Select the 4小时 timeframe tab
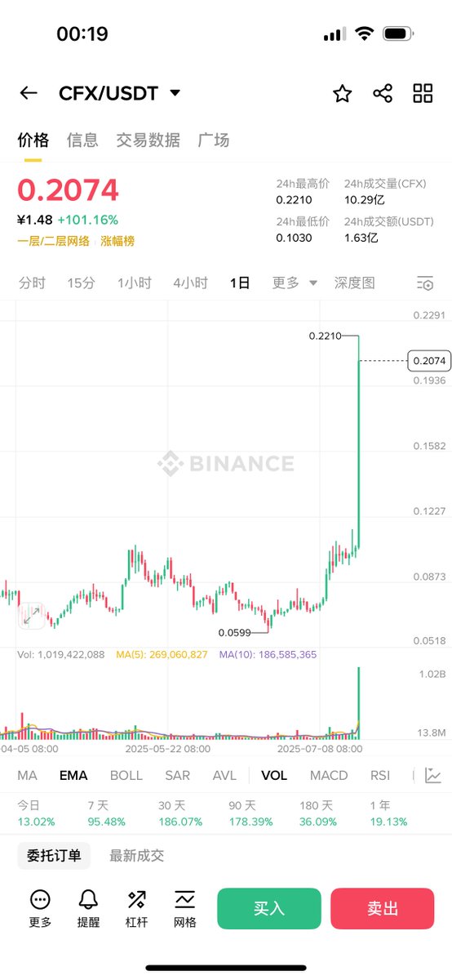Image resolution: width=452 pixels, height=980 pixels. click(190, 283)
